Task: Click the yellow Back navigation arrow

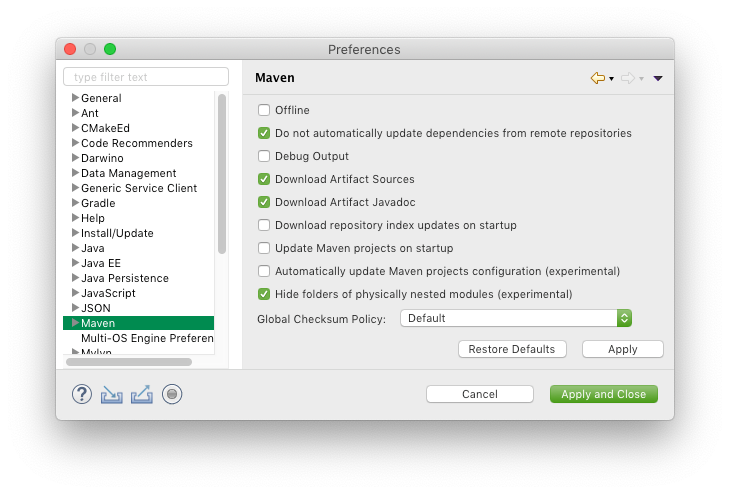Action: click(598, 78)
